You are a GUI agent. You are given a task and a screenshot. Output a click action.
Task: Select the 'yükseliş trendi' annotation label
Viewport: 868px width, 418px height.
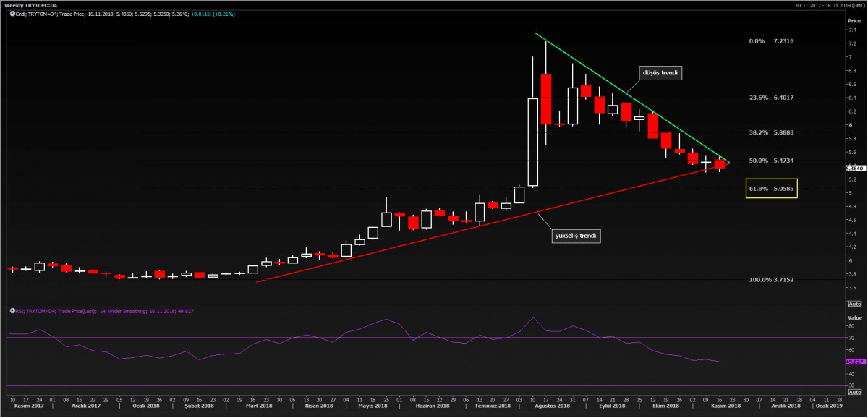pos(576,236)
